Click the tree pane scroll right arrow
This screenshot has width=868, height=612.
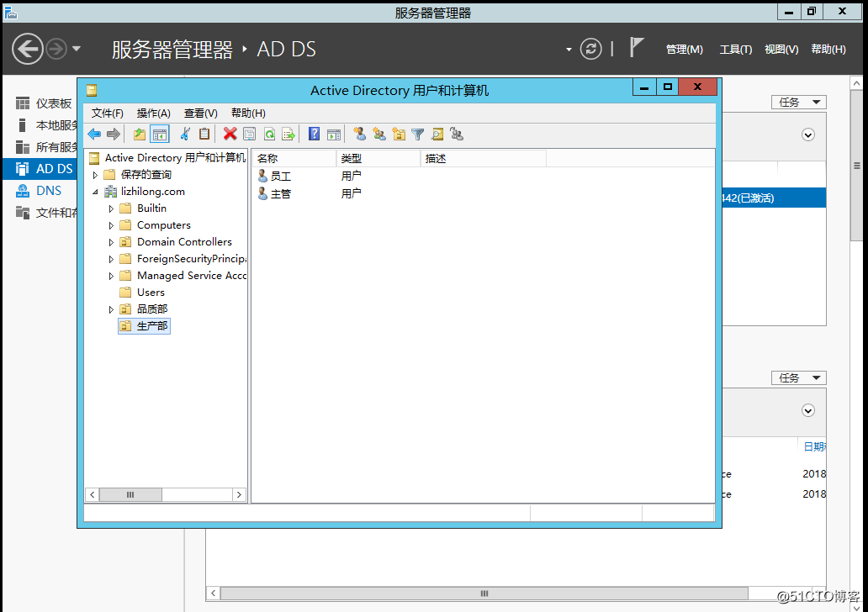pos(239,494)
